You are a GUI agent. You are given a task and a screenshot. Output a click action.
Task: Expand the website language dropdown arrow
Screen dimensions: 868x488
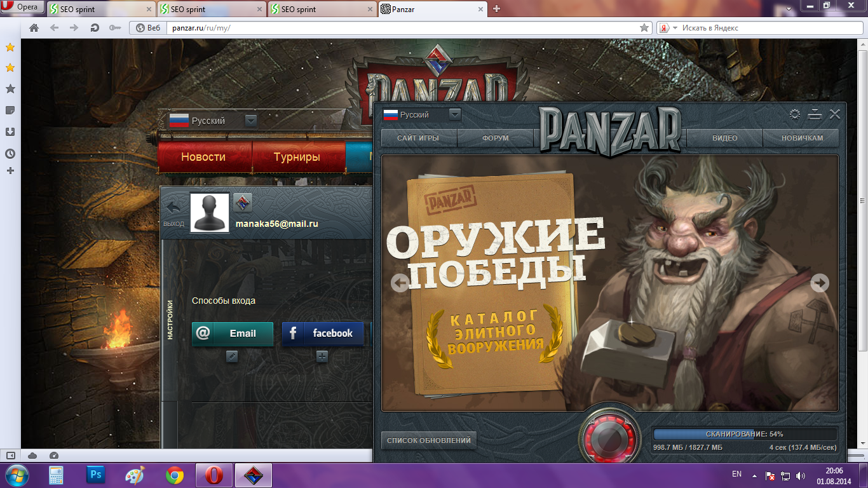tap(251, 121)
